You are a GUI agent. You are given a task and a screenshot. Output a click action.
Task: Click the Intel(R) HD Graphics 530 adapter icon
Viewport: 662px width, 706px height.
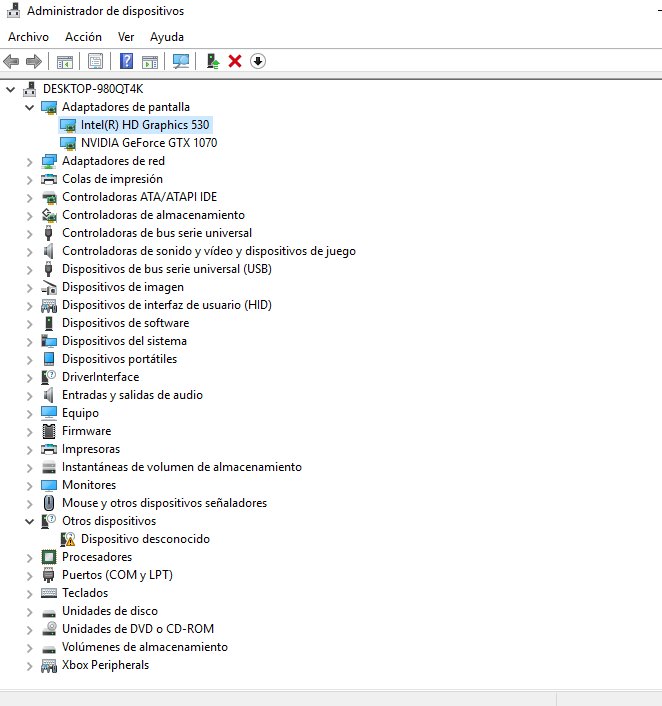68,126
